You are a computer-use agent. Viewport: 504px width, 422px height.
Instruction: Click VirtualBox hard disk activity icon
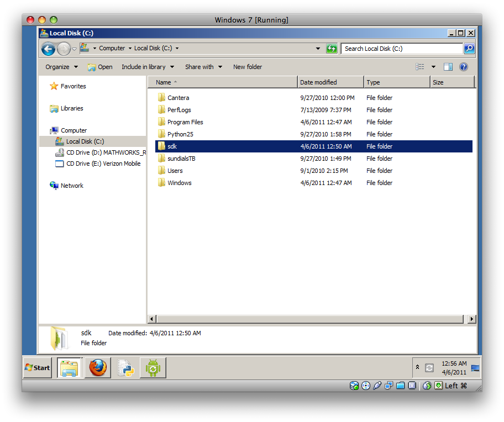354,386
